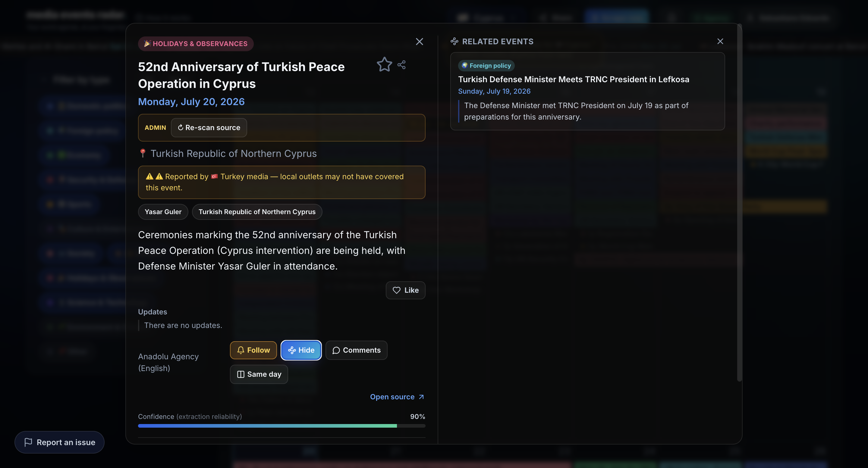
Task: Click the Re-scan source button
Action: 209,128
